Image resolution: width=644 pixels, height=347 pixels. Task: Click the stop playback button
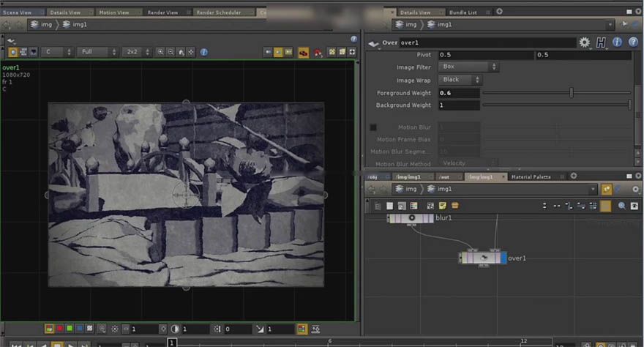(57, 344)
